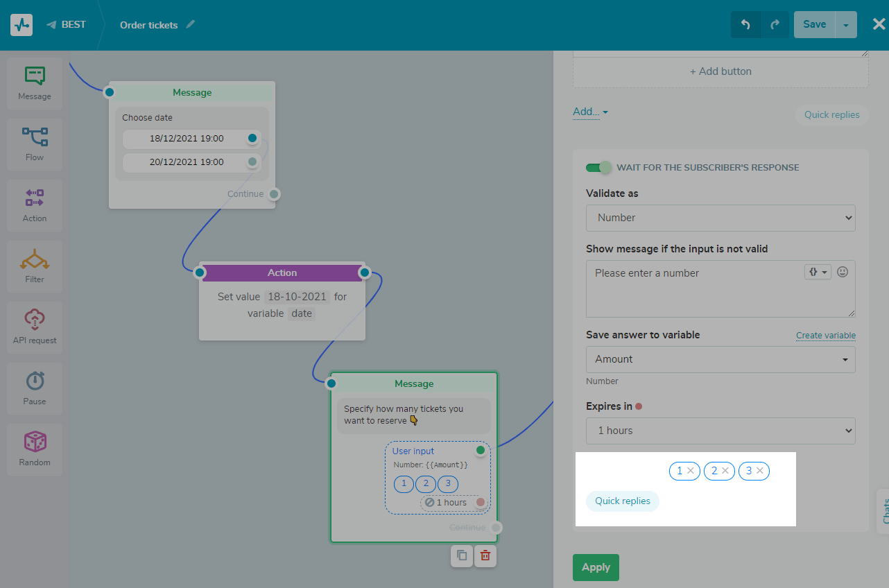Open the Save answer to variable dropdown
The height and width of the screenshot is (588, 889).
720,359
